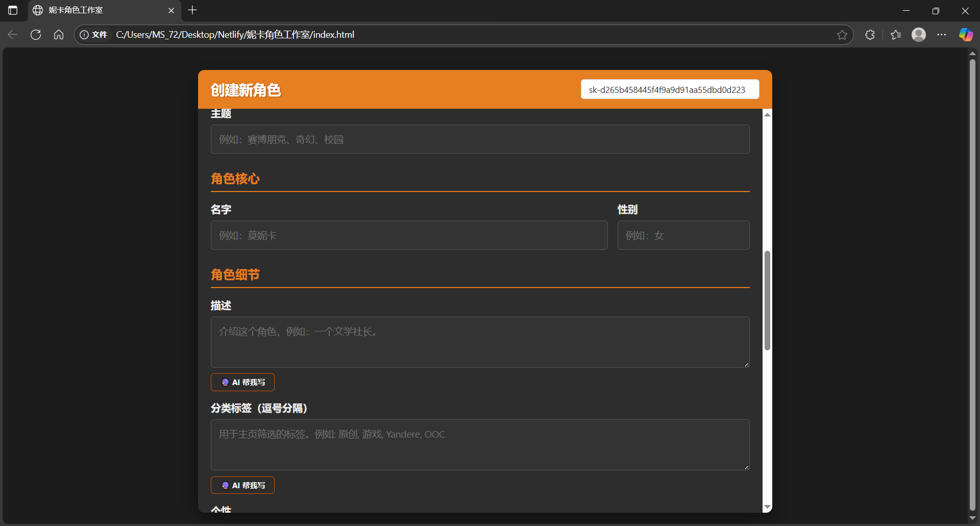Select the 妮卡角色工作室 tab

tap(105, 10)
